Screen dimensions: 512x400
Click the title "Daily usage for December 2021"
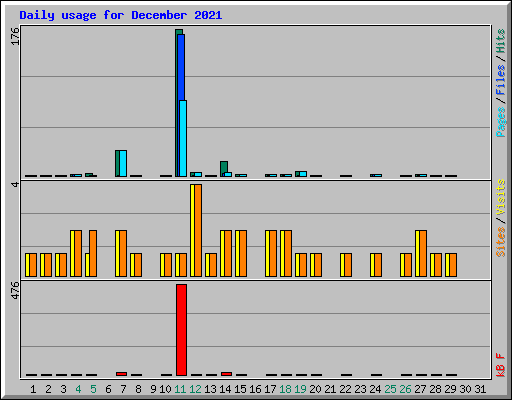[121, 15]
